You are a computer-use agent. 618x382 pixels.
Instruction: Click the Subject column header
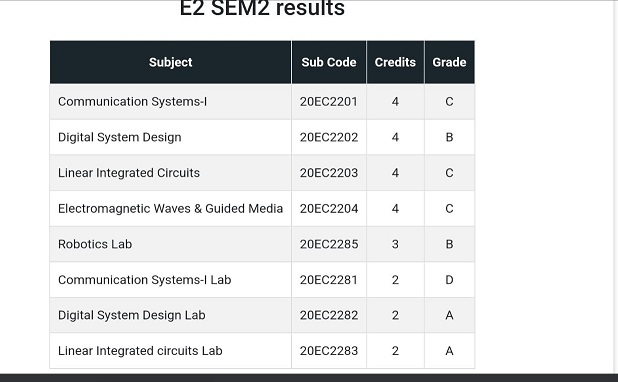pos(170,62)
